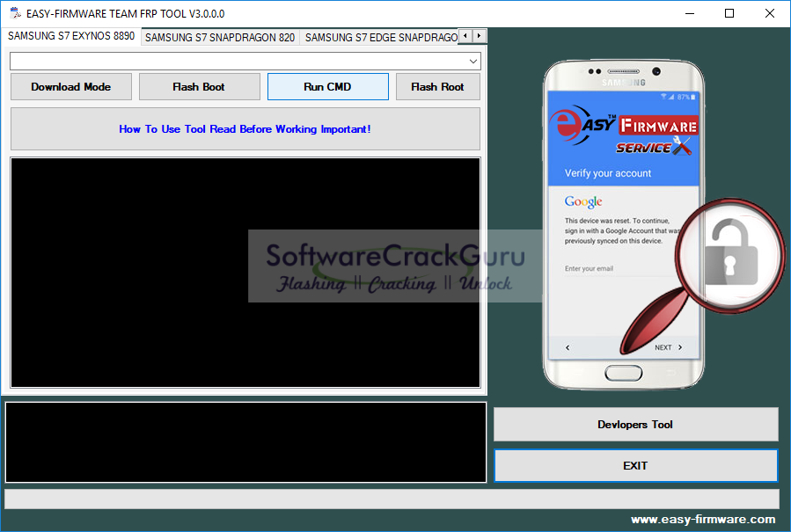Viewport: 791px width, 532px height.
Task: Open How To Use Tool Read Before Working
Action: [x=245, y=129]
